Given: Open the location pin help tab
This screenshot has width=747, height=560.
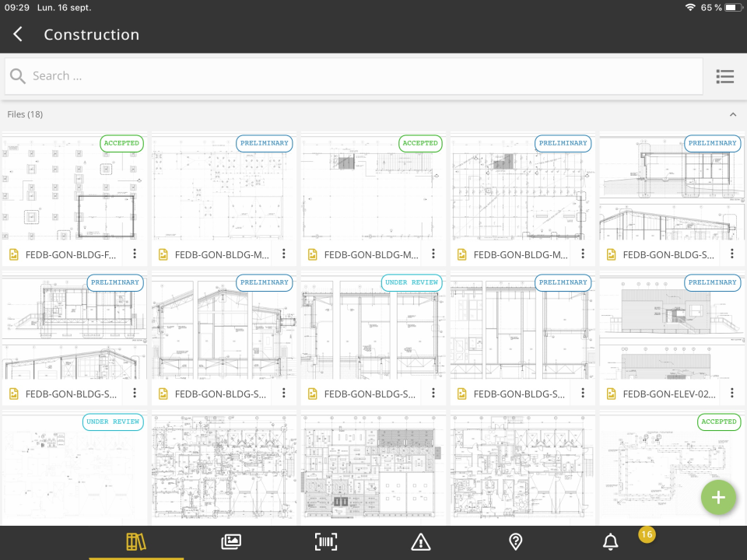Looking at the screenshot, I should tap(515, 542).
